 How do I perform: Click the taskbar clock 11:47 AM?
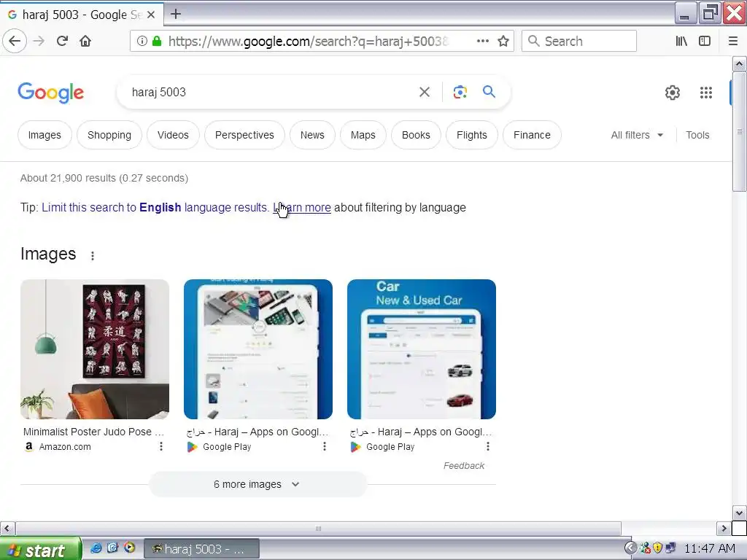tap(709, 548)
